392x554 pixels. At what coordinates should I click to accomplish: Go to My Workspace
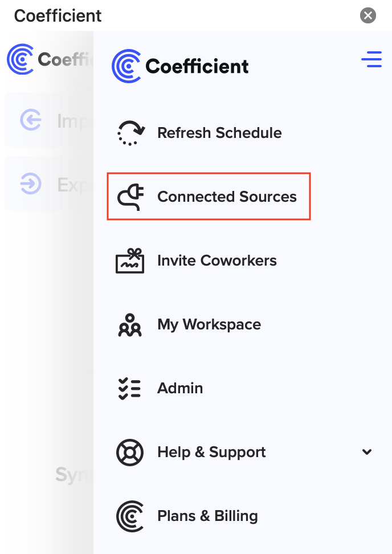[x=209, y=325]
